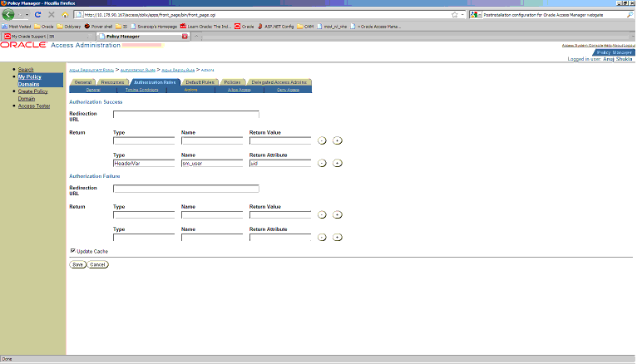The image size is (637, 364).
Task: Click the uid Return Attribute field
Action: [x=280, y=163]
